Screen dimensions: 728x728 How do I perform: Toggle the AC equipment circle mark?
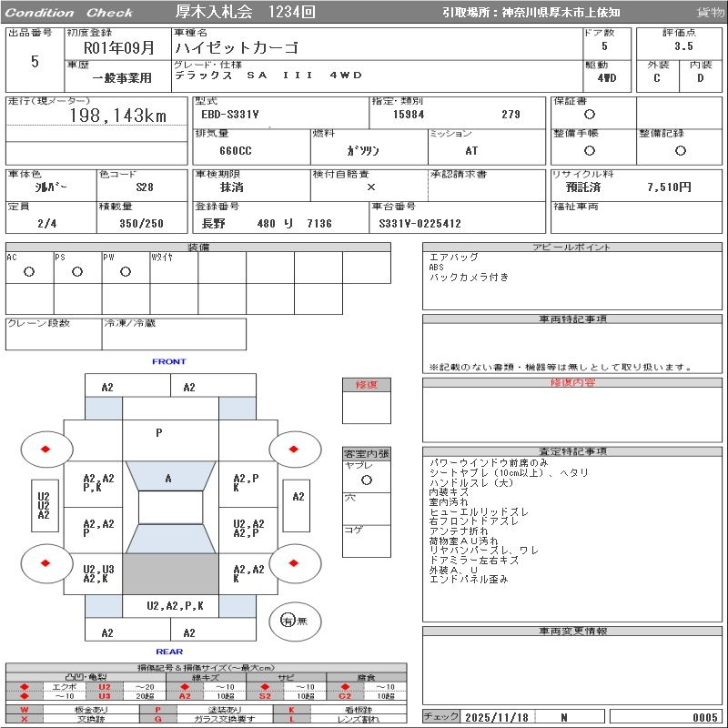(x=29, y=271)
